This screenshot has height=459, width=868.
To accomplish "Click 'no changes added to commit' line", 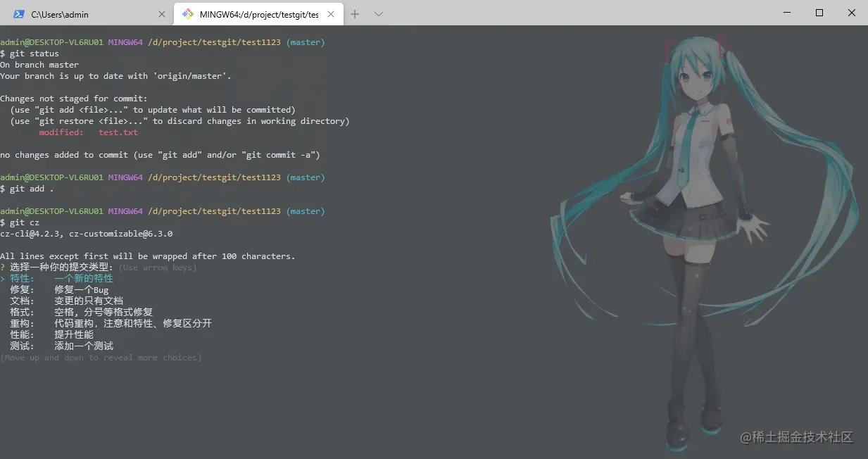I will pos(160,155).
